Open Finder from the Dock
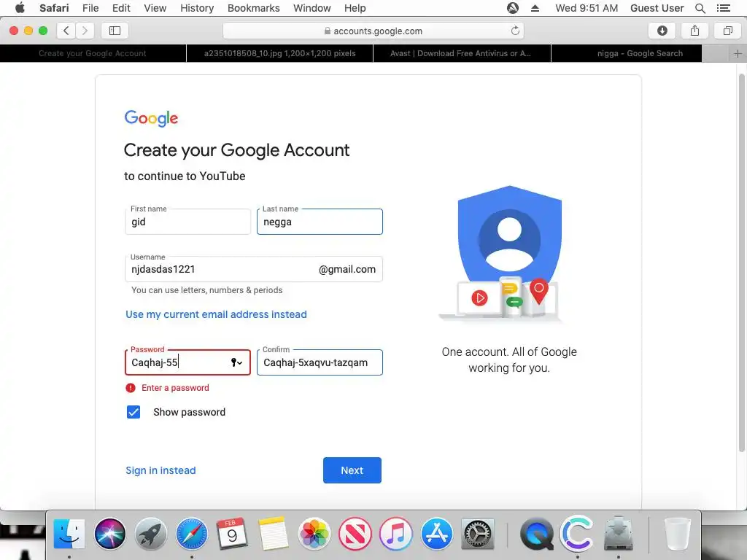 point(69,534)
